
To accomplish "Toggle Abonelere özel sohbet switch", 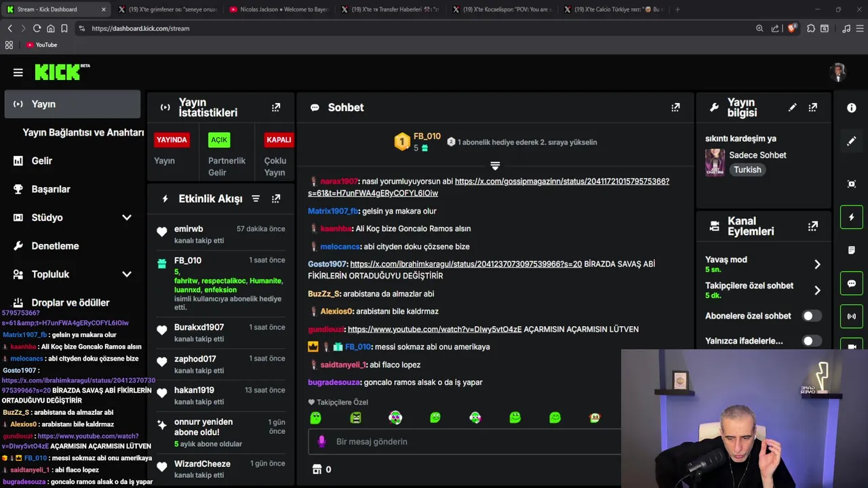I will tap(812, 316).
